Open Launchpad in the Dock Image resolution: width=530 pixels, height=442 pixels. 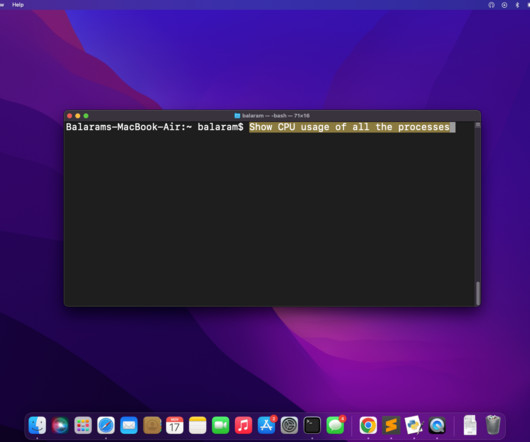(83, 425)
